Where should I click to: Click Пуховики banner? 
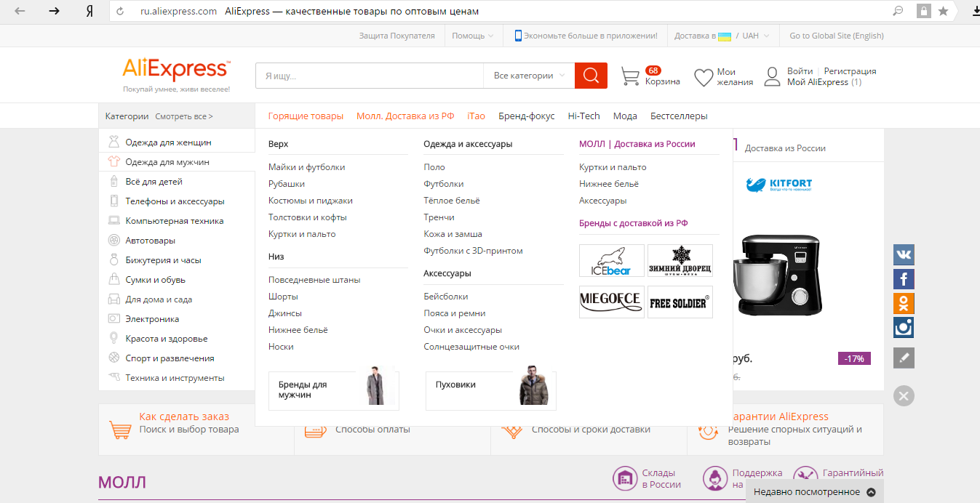click(491, 390)
